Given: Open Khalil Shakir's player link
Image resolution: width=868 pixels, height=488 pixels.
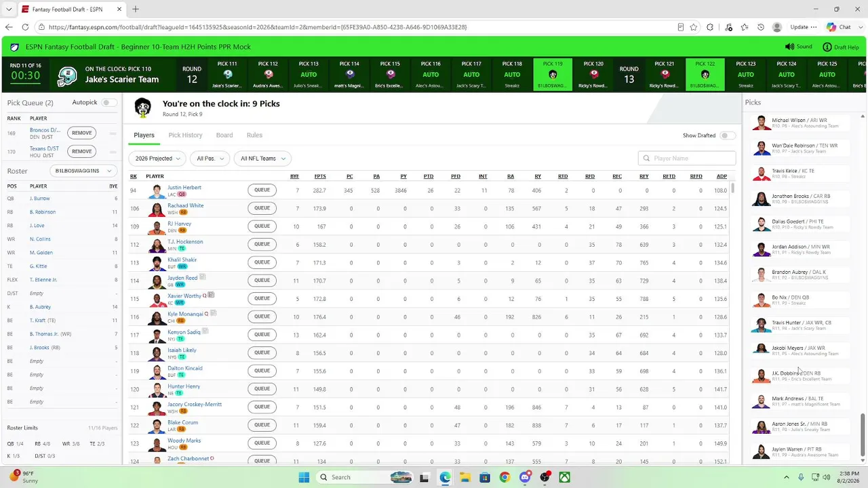Looking at the screenshot, I should (x=182, y=260).
